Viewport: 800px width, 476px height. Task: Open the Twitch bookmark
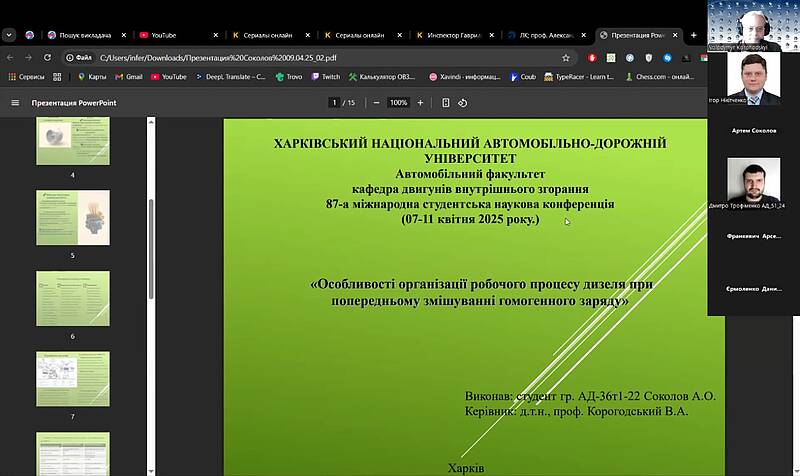(x=325, y=76)
